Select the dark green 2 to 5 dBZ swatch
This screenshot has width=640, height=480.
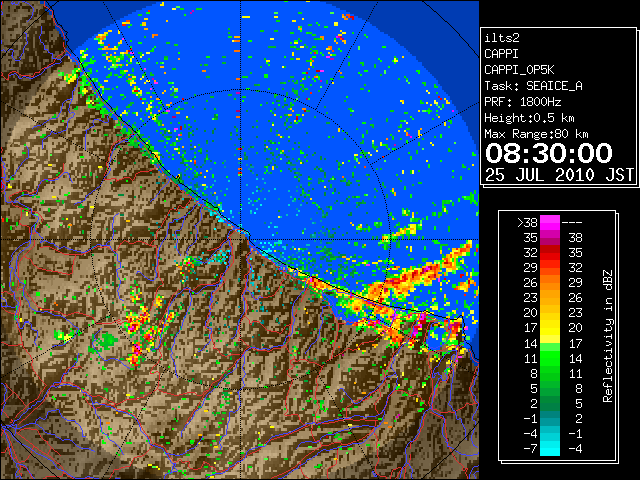550,403
